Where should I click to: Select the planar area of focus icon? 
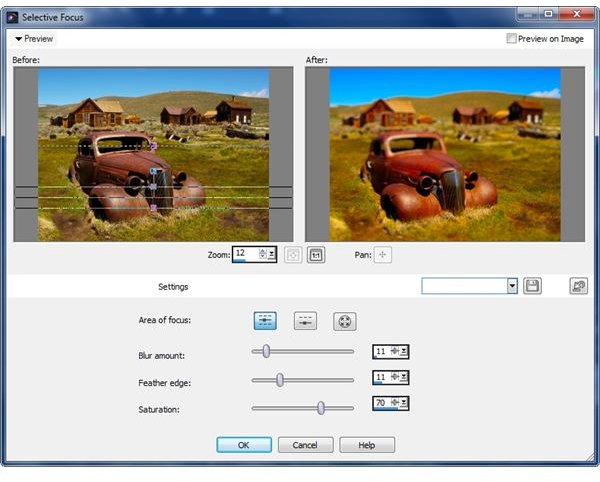pyautogui.click(x=265, y=321)
